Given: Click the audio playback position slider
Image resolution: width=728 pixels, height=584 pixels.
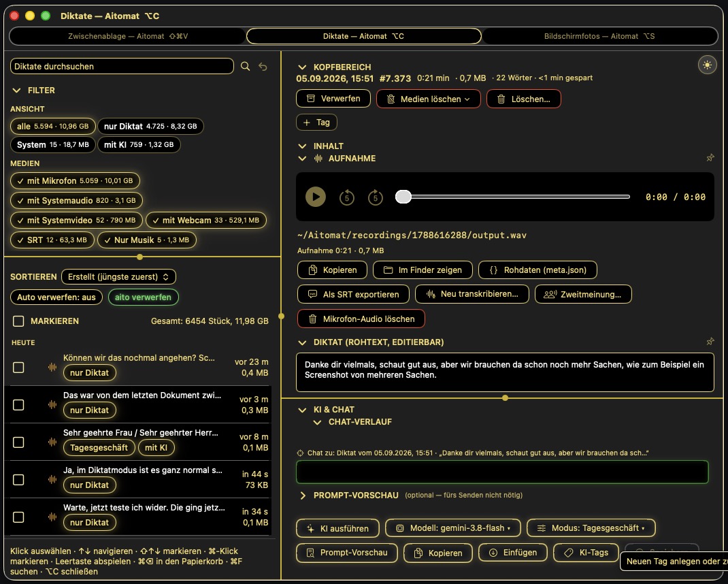Looking at the screenshot, I should 512,197.
